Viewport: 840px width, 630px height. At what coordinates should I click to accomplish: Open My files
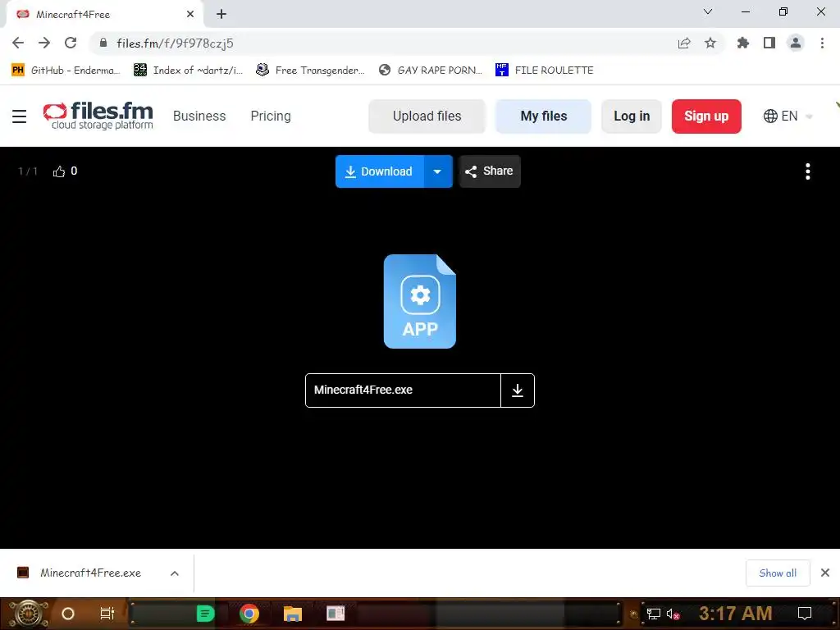pos(543,116)
